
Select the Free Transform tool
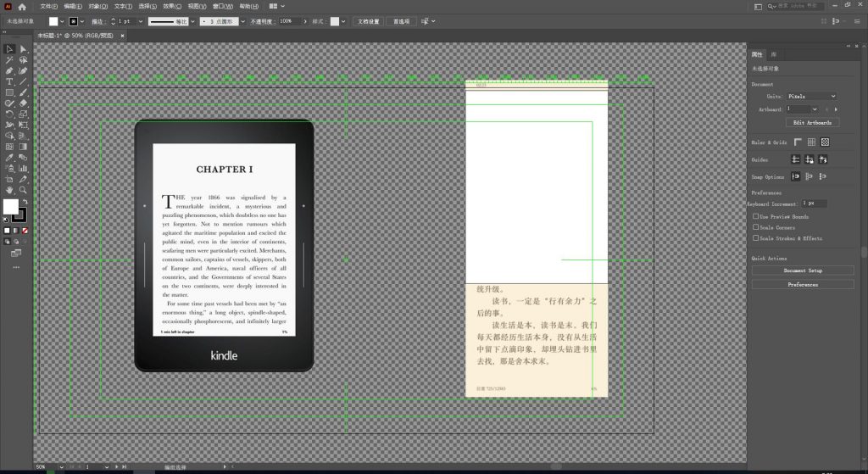point(23,125)
